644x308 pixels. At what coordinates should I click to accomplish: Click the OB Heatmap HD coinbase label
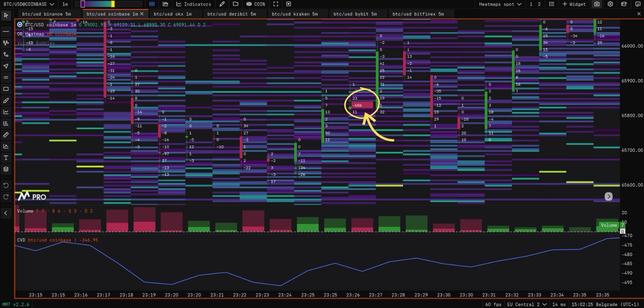coord(47,33)
